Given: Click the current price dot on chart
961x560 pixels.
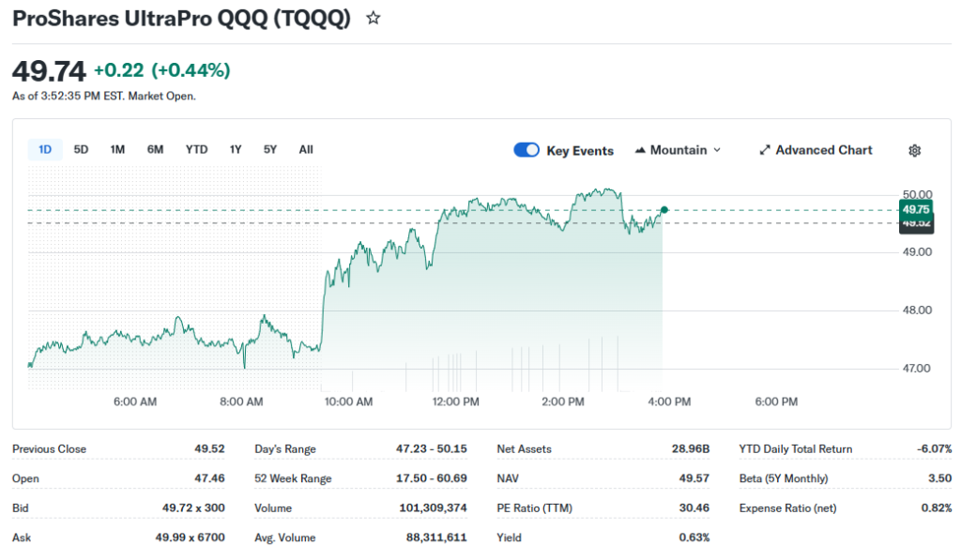Looking at the screenshot, I should [x=664, y=209].
